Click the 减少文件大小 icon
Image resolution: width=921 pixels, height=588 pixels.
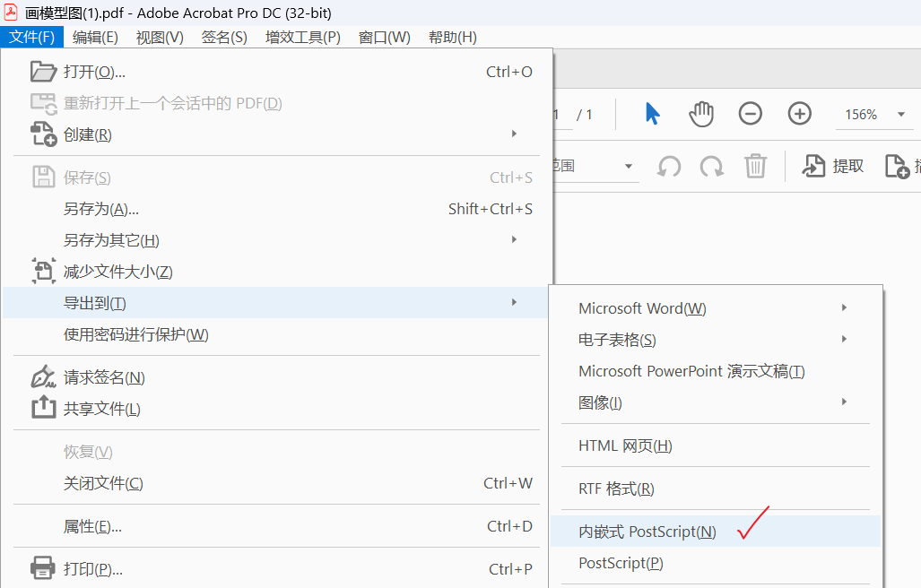coord(44,271)
